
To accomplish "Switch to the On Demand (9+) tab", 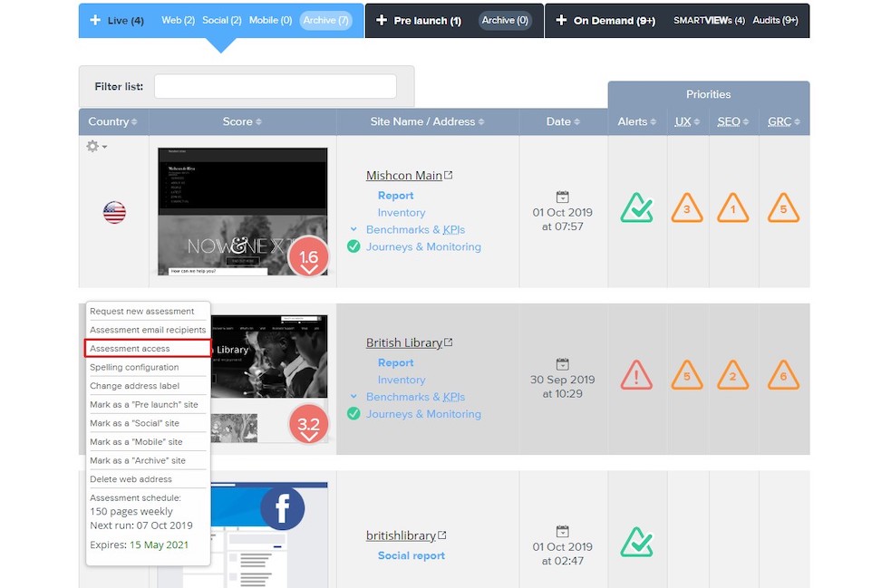I will click(615, 21).
